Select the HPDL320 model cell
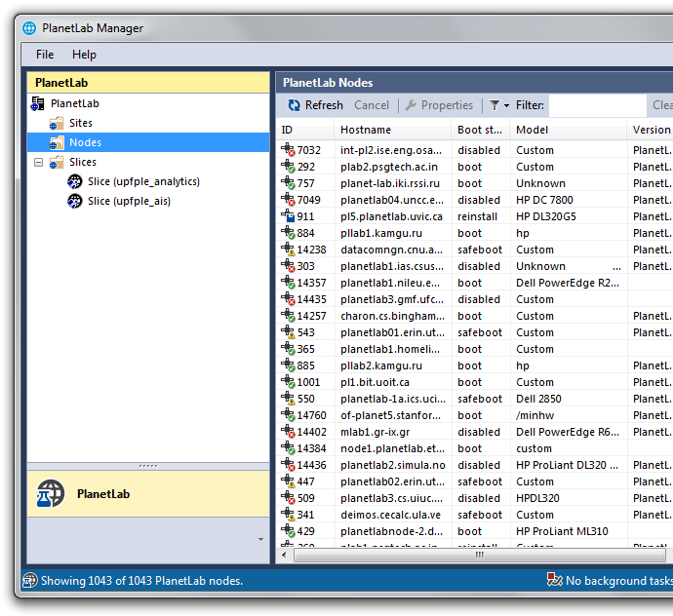 click(537, 498)
